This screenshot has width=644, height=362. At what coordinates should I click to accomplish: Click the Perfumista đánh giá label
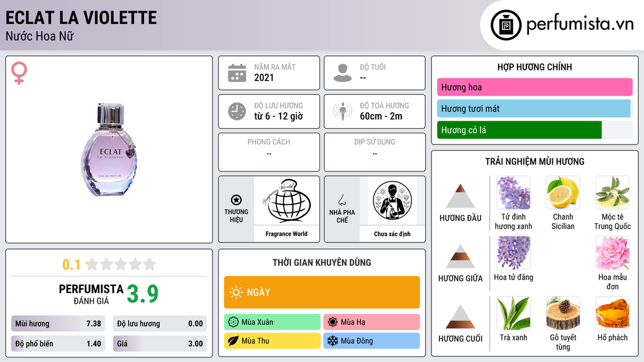click(91, 294)
